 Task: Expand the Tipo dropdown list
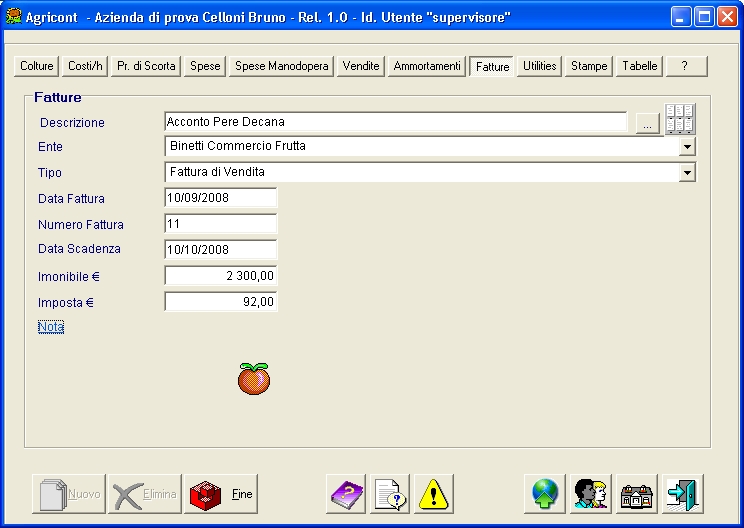point(687,173)
